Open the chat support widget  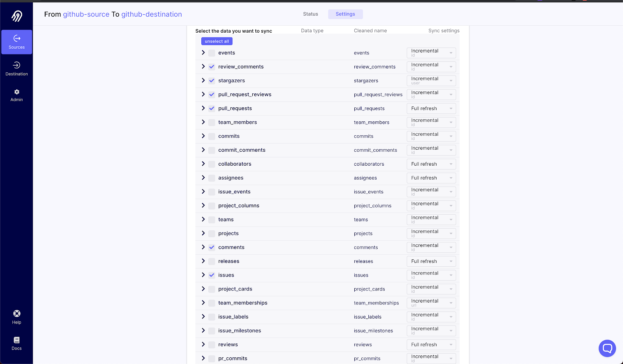coord(607,348)
